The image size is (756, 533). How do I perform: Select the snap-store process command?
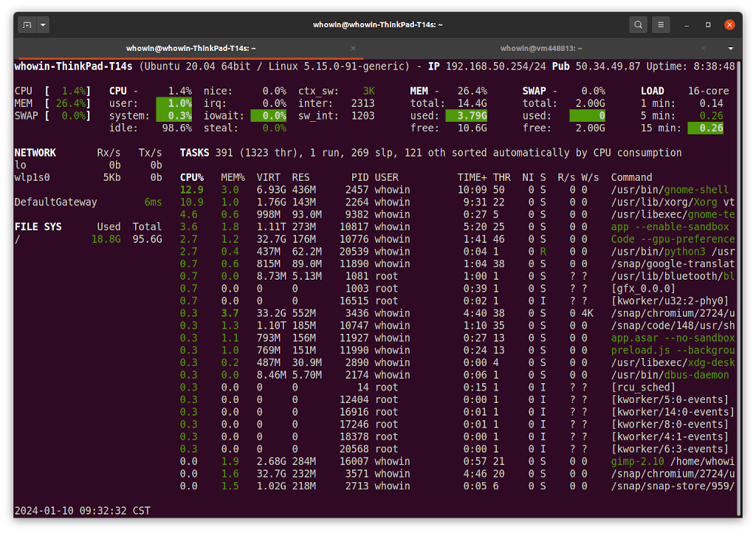(673, 486)
